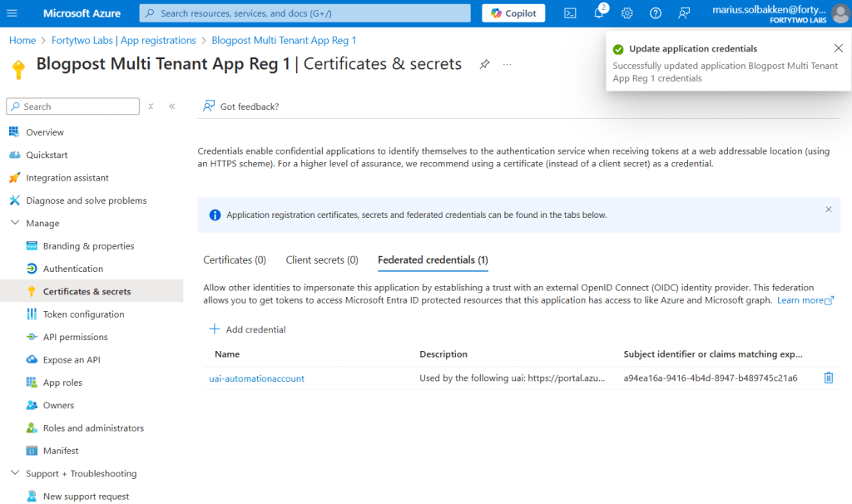Open API permissions in sidebar

tap(75, 337)
